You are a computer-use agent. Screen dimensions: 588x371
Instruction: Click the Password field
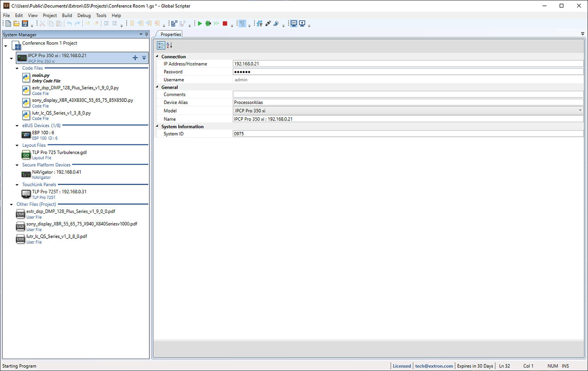coord(408,71)
